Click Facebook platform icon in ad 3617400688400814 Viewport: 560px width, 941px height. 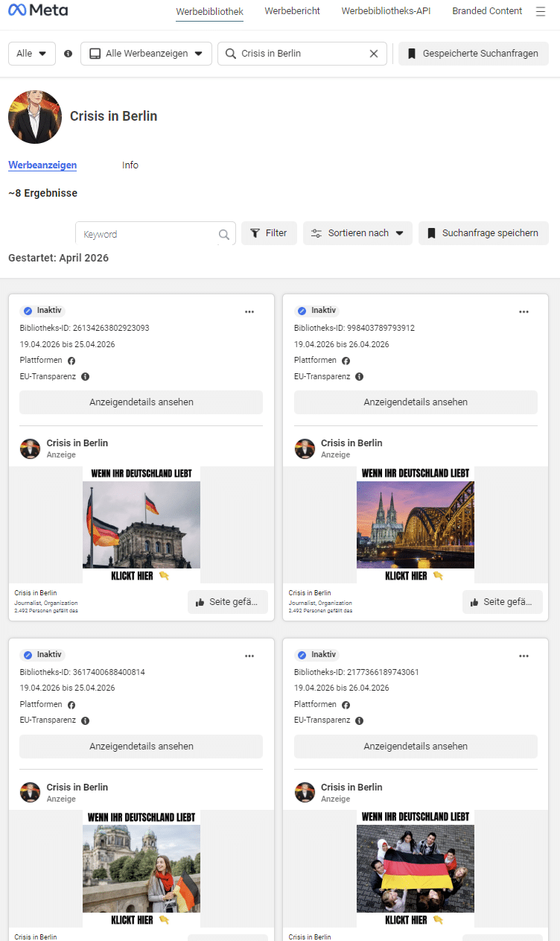(71, 705)
